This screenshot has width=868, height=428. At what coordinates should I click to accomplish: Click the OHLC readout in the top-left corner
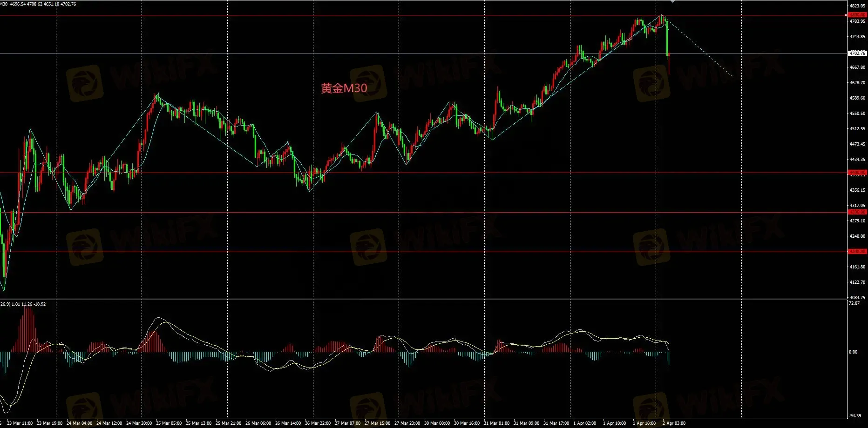[x=43, y=4]
